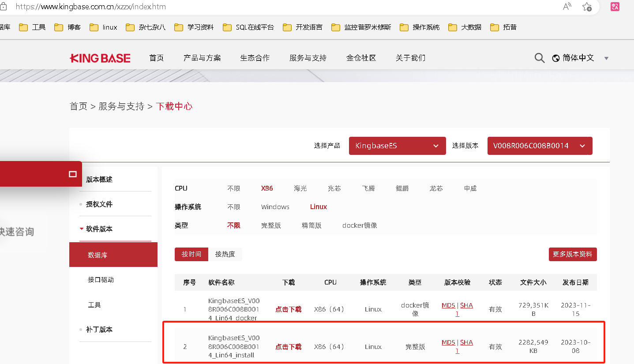Filter type by 完整版
Screen dimensions: 634x364
[x=271, y=225]
